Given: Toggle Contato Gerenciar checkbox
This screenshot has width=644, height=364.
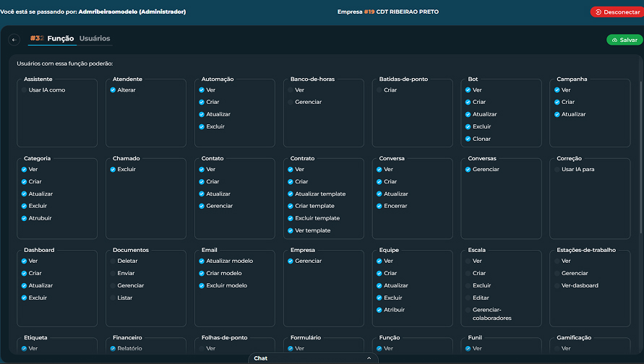Looking at the screenshot, I should [x=202, y=206].
